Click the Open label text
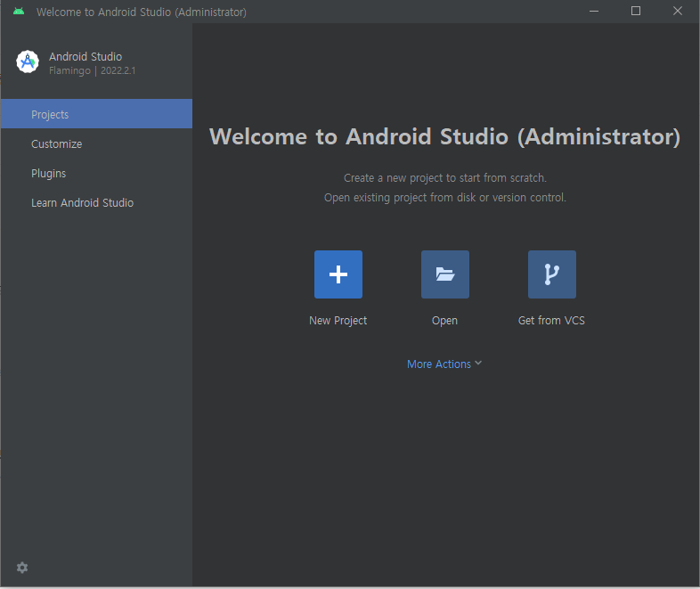The height and width of the screenshot is (589, 700). 444,321
